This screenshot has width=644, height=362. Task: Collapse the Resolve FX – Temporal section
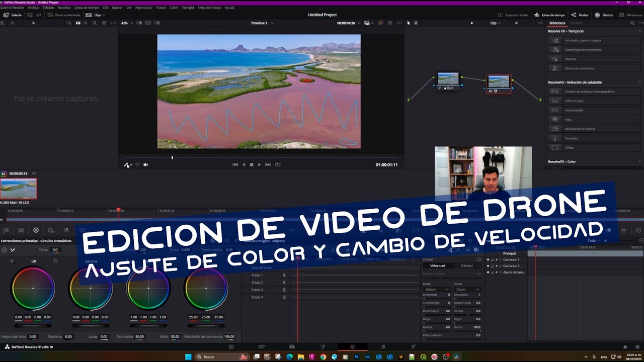(640, 31)
